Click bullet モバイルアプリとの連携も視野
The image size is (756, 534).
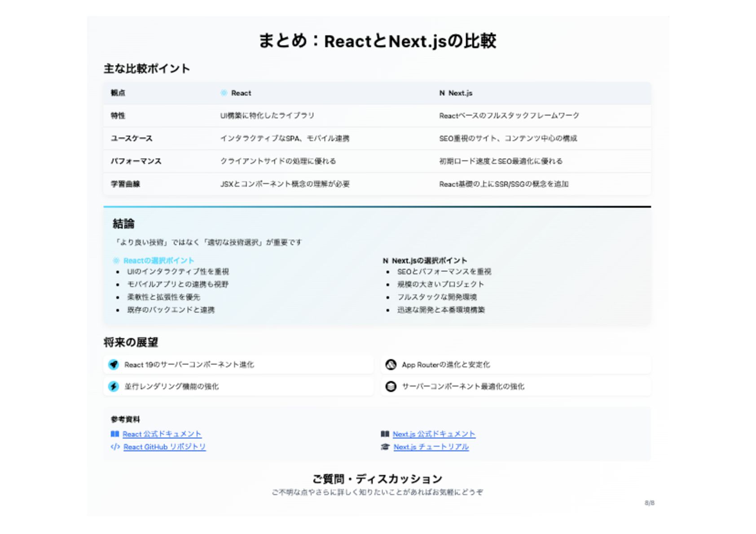pos(178,285)
